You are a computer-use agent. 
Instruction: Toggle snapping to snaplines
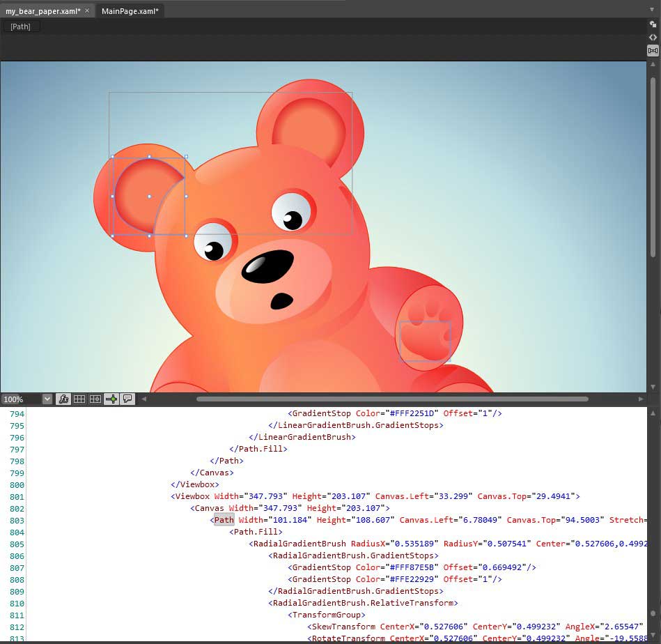click(x=111, y=399)
